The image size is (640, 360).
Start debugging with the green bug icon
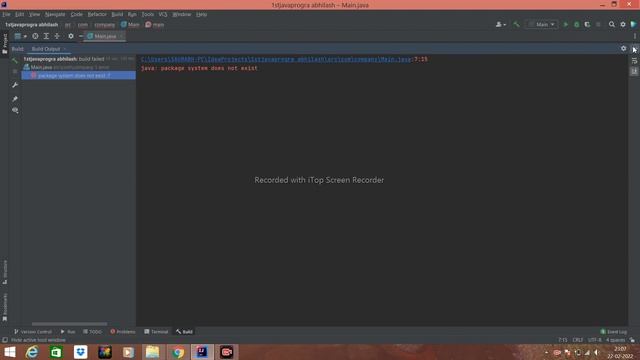tap(577, 24)
